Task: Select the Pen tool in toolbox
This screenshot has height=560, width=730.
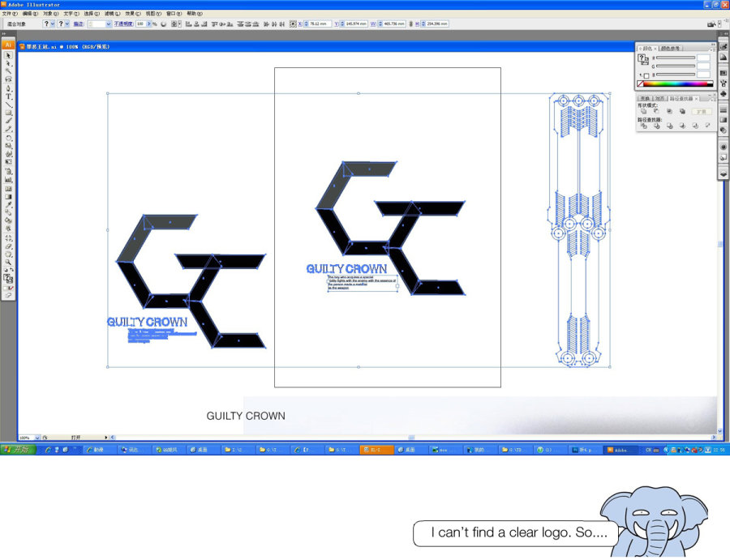Action: pos(8,88)
